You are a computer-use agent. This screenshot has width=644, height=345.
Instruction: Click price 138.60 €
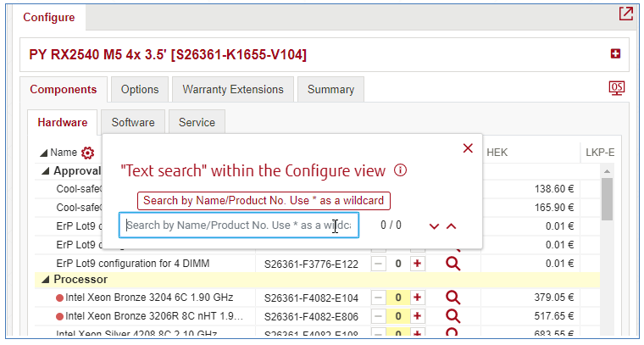(553, 189)
